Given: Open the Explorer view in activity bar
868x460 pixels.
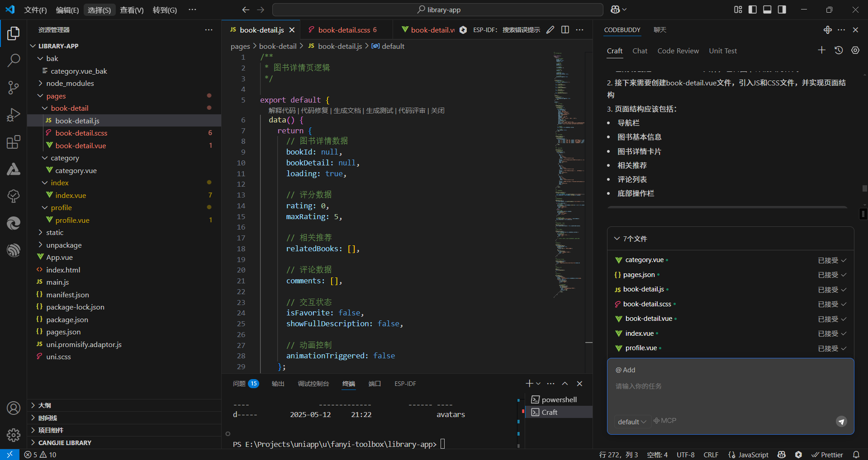Looking at the screenshot, I should pos(14,33).
